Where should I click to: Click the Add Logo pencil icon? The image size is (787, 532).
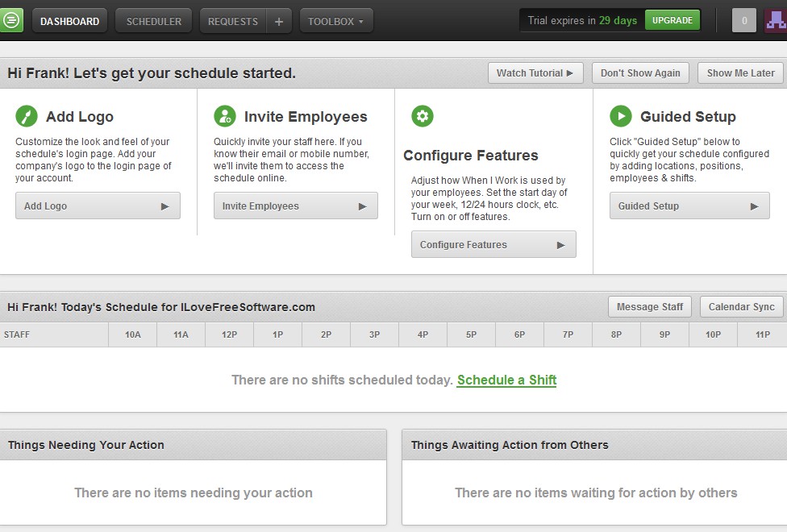pos(26,116)
